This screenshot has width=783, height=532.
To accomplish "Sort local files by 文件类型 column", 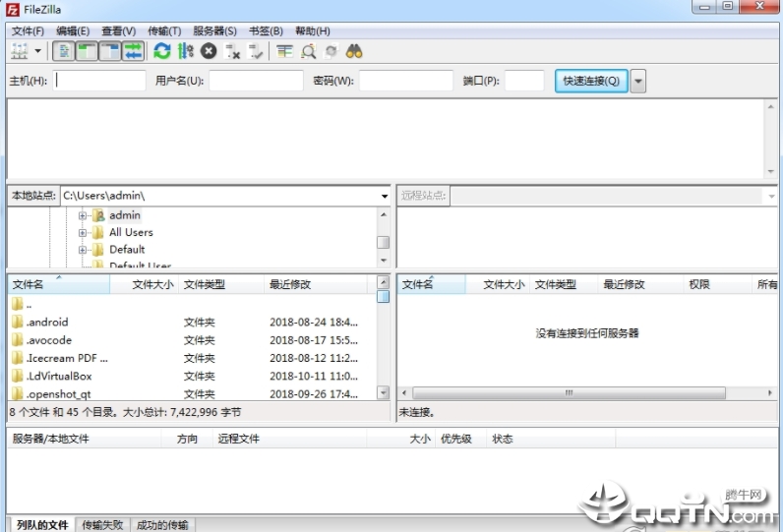I will click(221, 284).
